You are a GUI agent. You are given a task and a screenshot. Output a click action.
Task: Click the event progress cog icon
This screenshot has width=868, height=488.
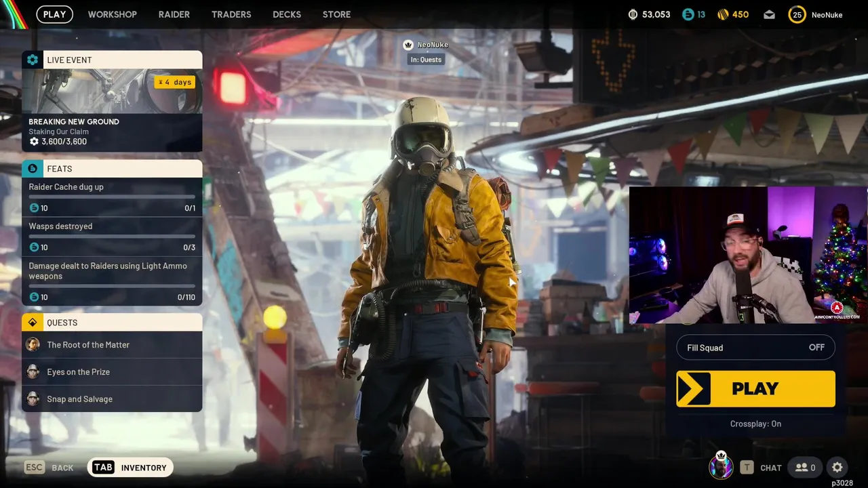34,142
